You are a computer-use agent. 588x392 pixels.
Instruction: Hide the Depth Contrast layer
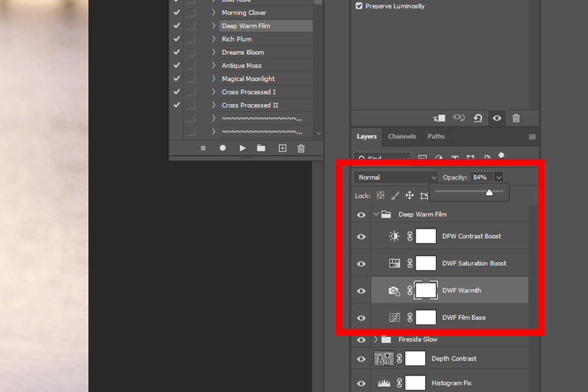click(361, 359)
